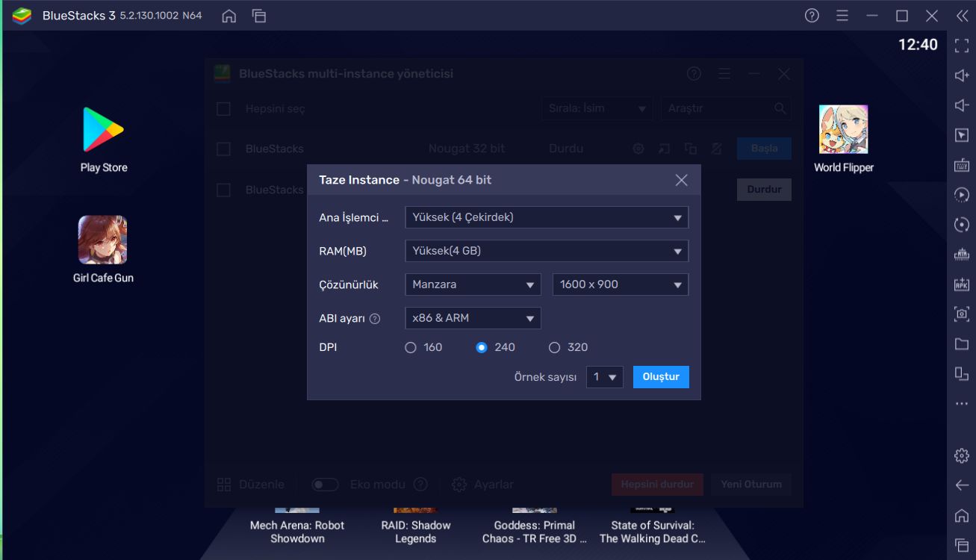Open the hamburger menu in BlueStacks title bar
976x560 pixels.
pyautogui.click(x=842, y=16)
